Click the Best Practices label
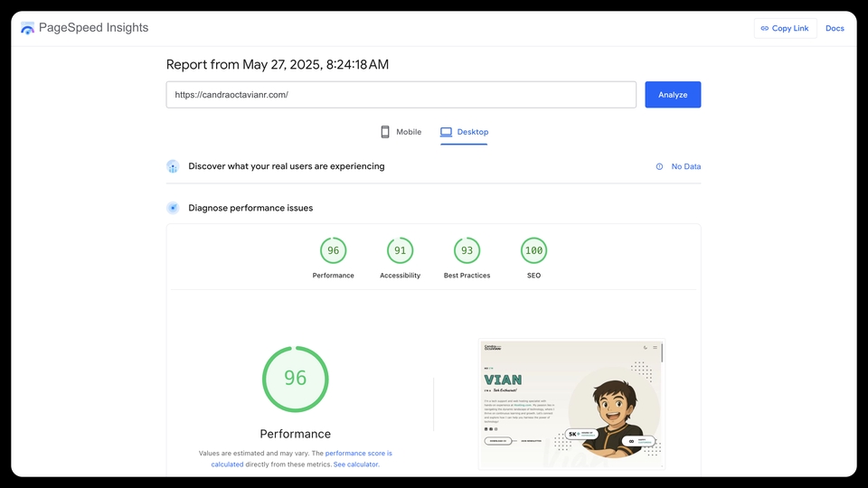Image resolution: width=868 pixels, height=488 pixels. [467, 276]
